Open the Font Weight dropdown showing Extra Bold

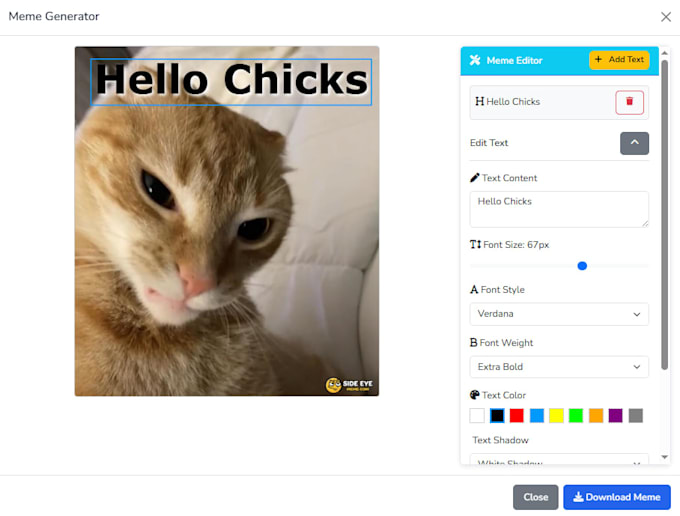click(x=559, y=367)
